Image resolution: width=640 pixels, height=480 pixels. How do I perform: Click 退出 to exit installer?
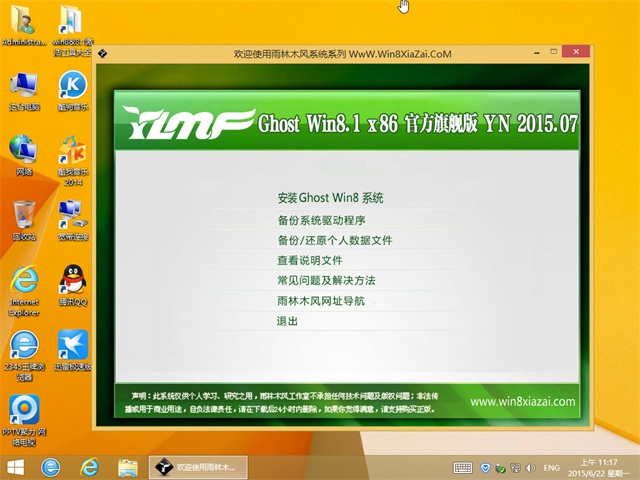(x=287, y=321)
